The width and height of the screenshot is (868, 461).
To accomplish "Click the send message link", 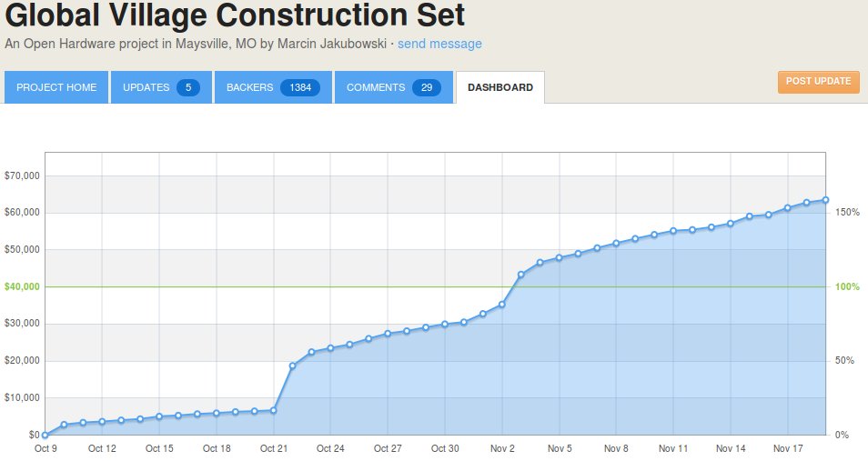I will pos(439,44).
